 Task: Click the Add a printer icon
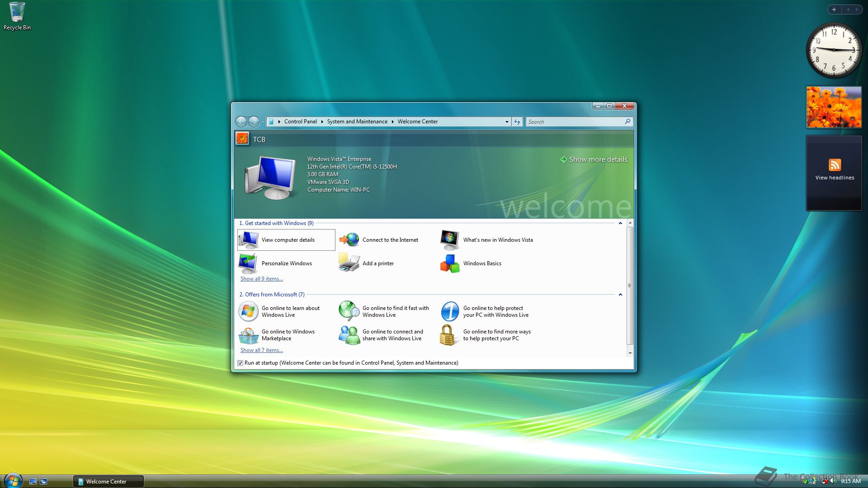[x=349, y=263]
